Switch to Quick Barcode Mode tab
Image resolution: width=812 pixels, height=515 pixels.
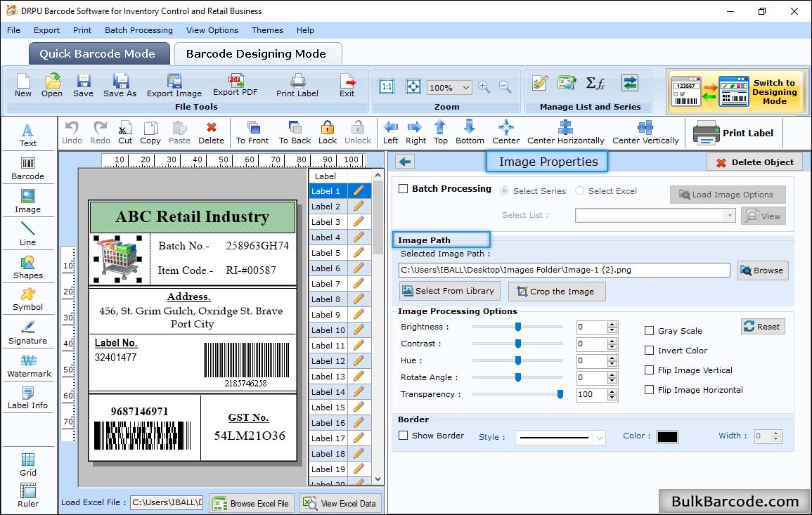tap(99, 54)
